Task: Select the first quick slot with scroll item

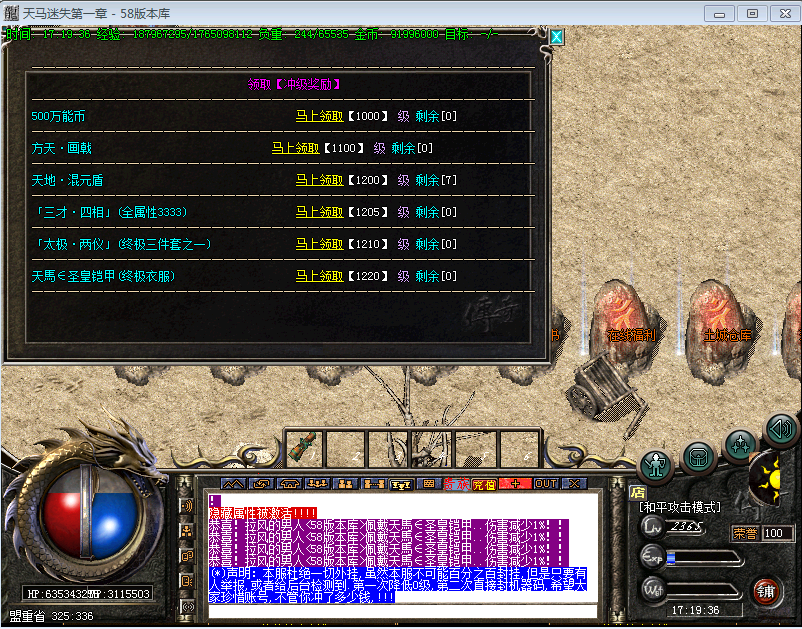Action: 305,447
